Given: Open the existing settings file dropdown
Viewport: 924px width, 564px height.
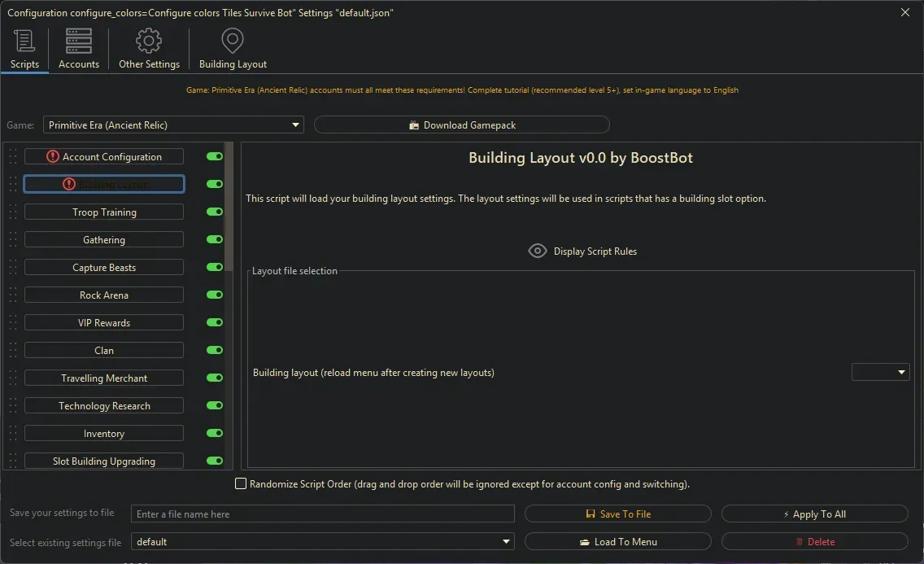Looking at the screenshot, I should coord(506,541).
